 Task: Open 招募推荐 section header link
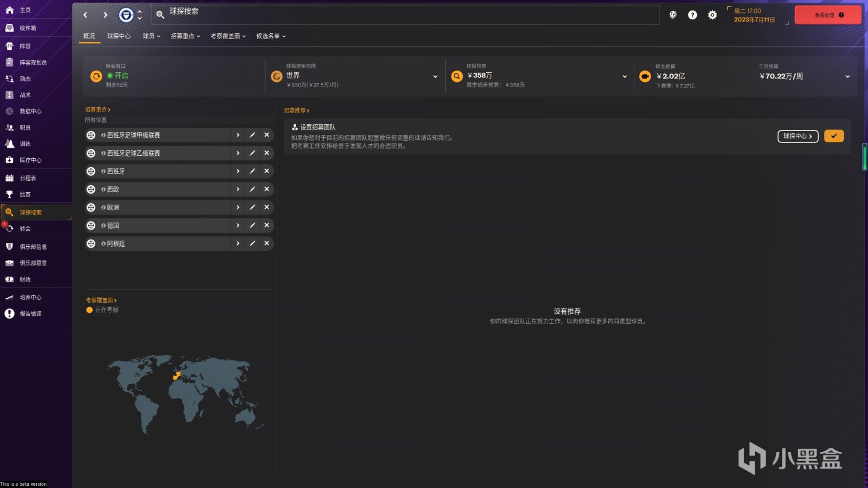(x=297, y=110)
